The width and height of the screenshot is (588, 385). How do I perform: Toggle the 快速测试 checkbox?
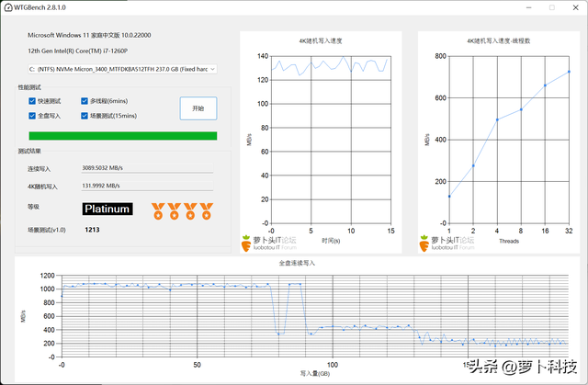[x=32, y=101]
